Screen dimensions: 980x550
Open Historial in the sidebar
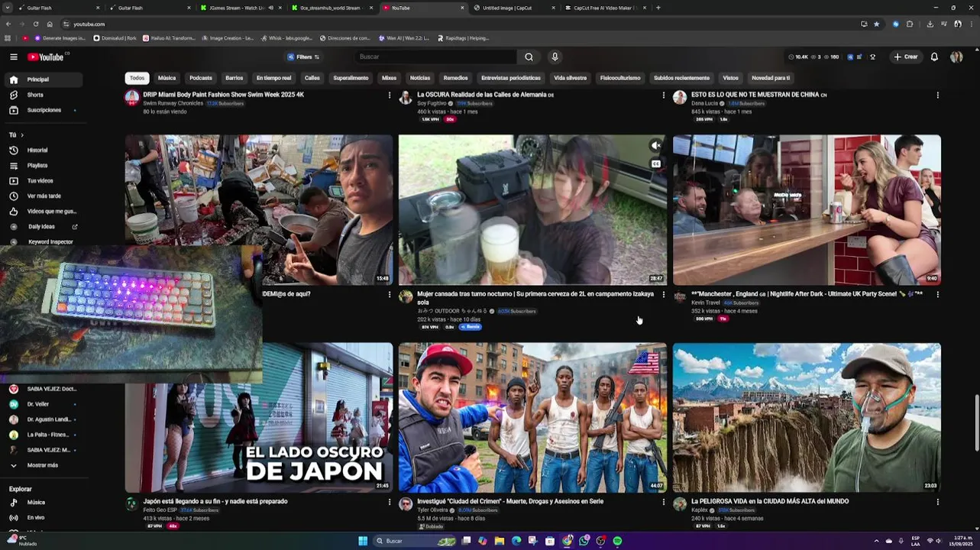tap(42, 150)
